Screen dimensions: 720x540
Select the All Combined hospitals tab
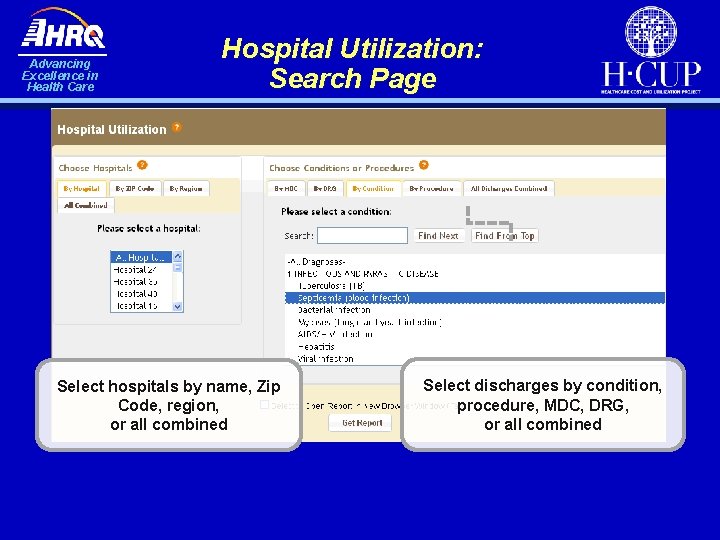[x=86, y=205]
